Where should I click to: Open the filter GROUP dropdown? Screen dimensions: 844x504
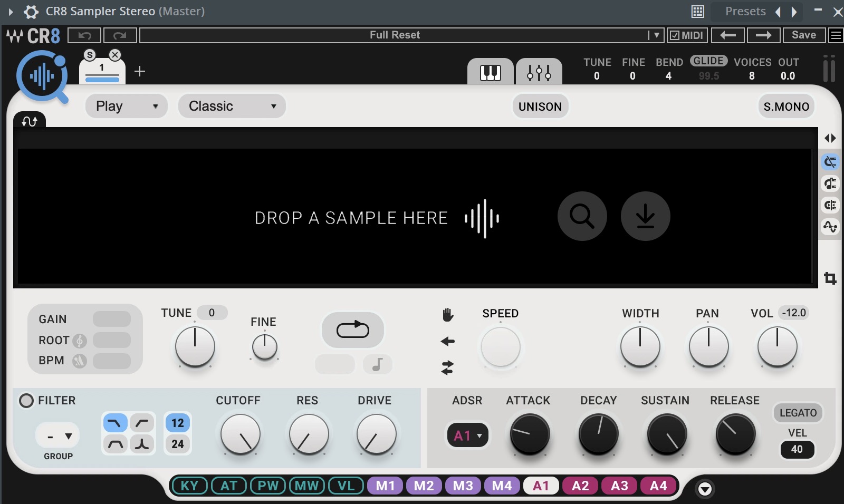[x=58, y=436]
